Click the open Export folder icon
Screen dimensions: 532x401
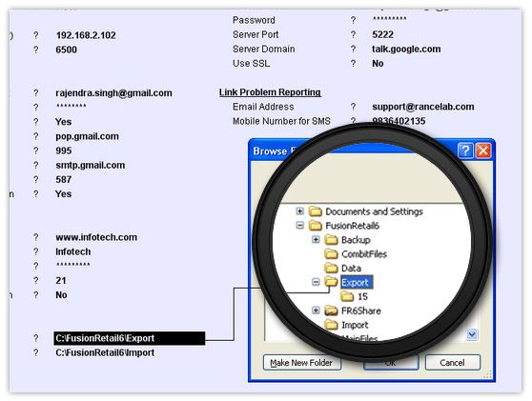[x=331, y=281]
